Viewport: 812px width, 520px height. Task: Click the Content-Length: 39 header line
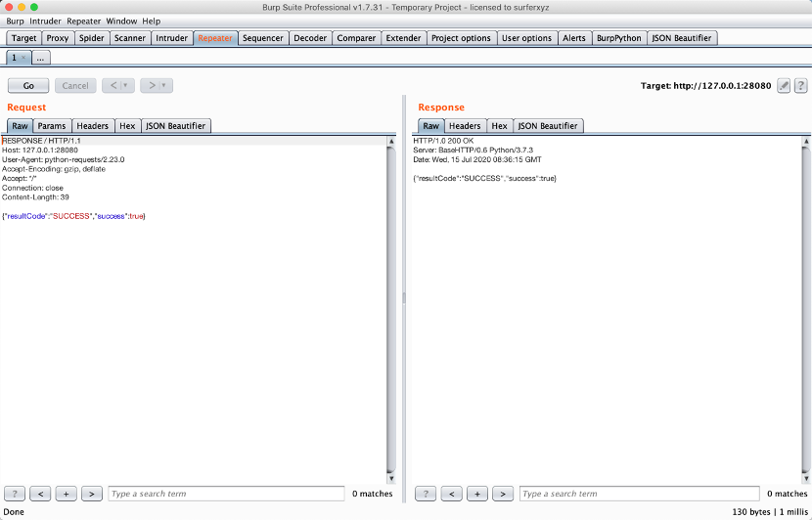(x=35, y=197)
